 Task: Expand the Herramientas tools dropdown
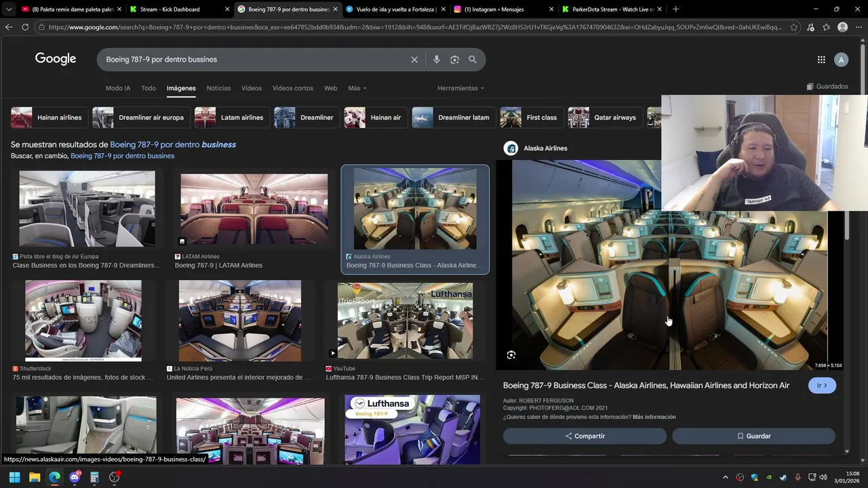pyautogui.click(x=461, y=88)
